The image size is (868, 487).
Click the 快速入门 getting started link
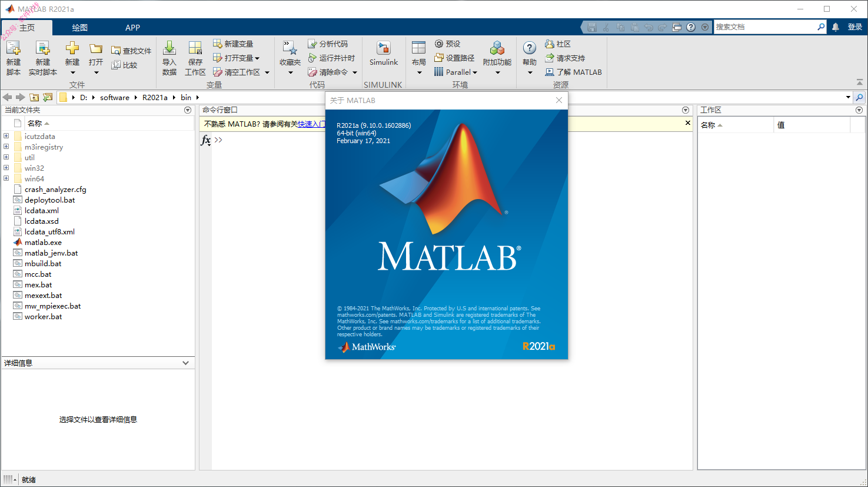point(312,124)
